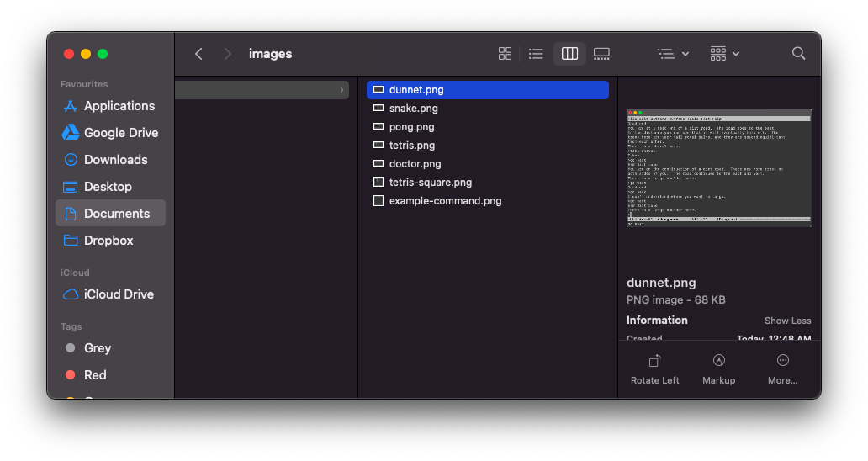The image size is (868, 461).
Task: Select the tetris-square.png file
Action: (x=430, y=183)
